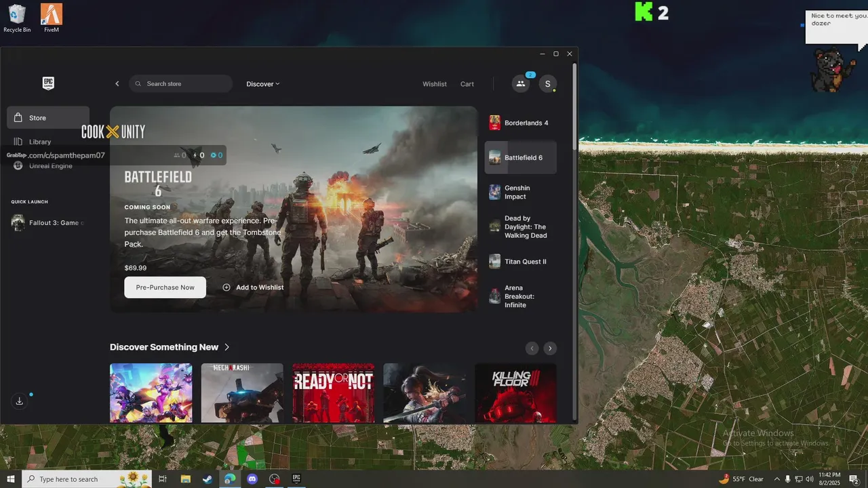
Task: Open File Explorer from the taskbar
Action: (185, 479)
